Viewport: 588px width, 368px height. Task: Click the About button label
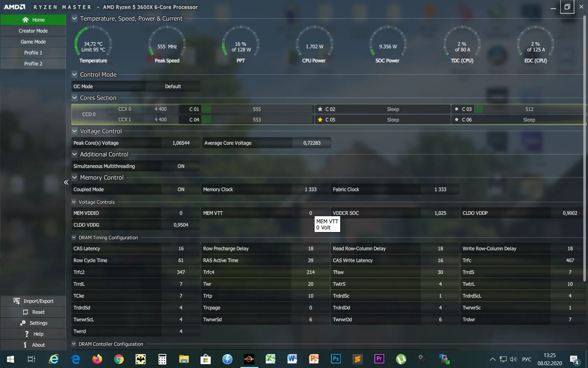[38, 345]
